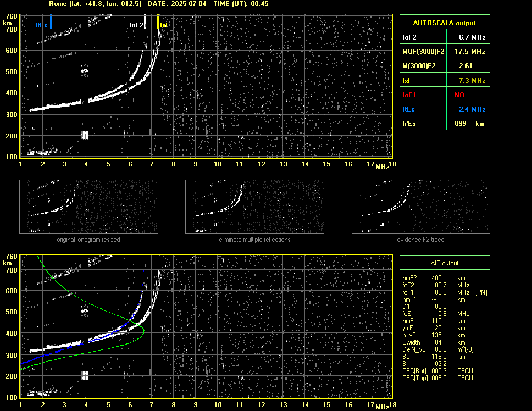Click the blue ftEs label in AUTOSCALA table
Viewport: 532px width, 411px height.
pos(408,109)
